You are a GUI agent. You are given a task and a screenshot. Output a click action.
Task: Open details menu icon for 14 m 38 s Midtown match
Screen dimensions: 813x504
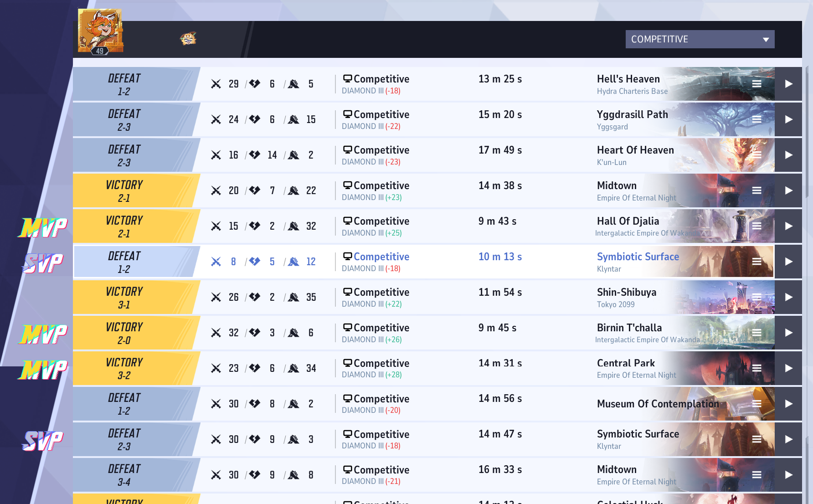(756, 190)
